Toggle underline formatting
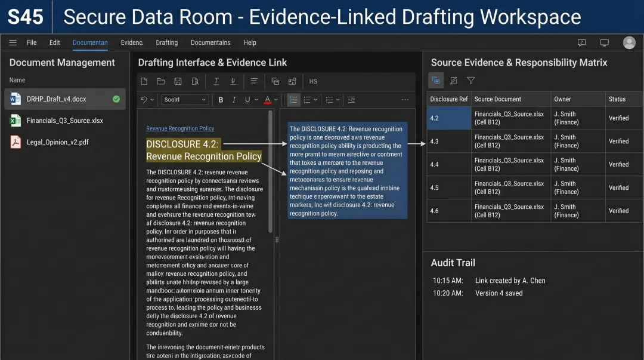Image resolution: width=644 pixels, height=360 pixels. coord(247,100)
